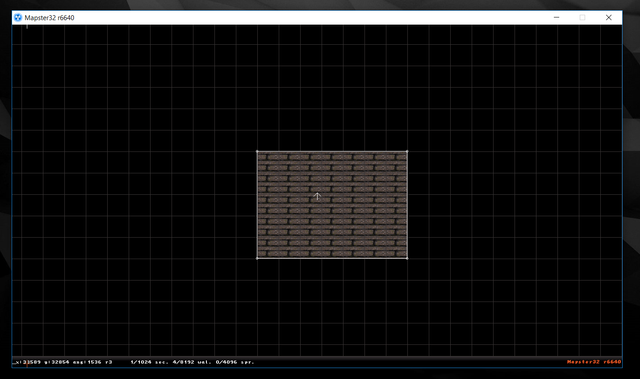Click the orange Mapster32 r6640 status label
This screenshot has width=640, height=379.
(x=594, y=362)
